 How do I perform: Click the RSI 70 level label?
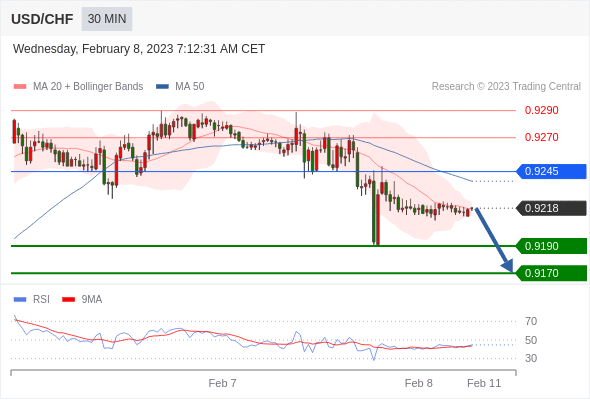pyautogui.click(x=531, y=321)
